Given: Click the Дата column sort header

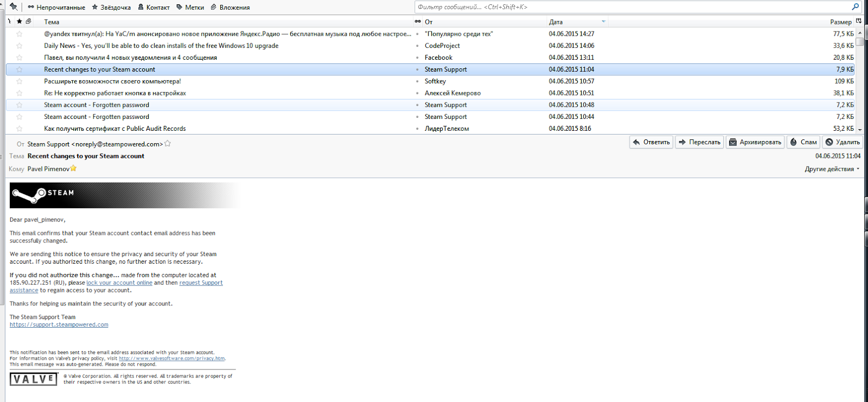Looking at the screenshot, I should pos(577,22).
